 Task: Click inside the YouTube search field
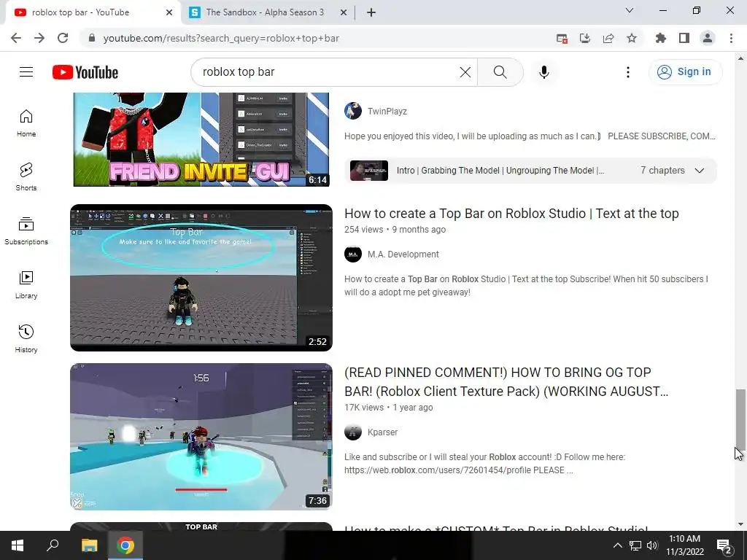pos(329,72)
